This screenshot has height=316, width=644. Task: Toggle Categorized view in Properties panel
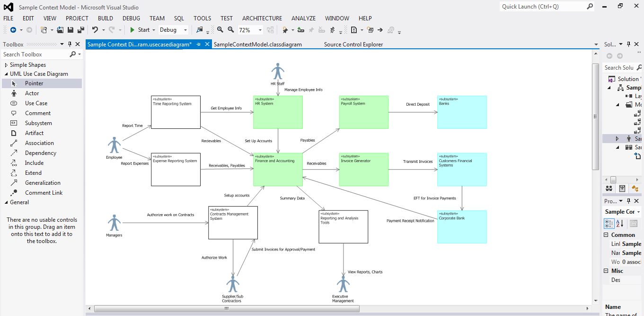point(609,224)
